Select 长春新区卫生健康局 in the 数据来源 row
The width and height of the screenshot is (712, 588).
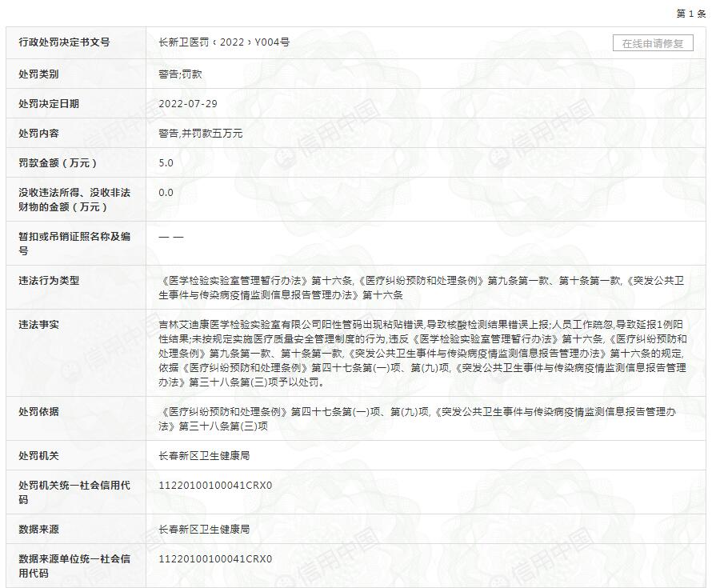point(204,530)
